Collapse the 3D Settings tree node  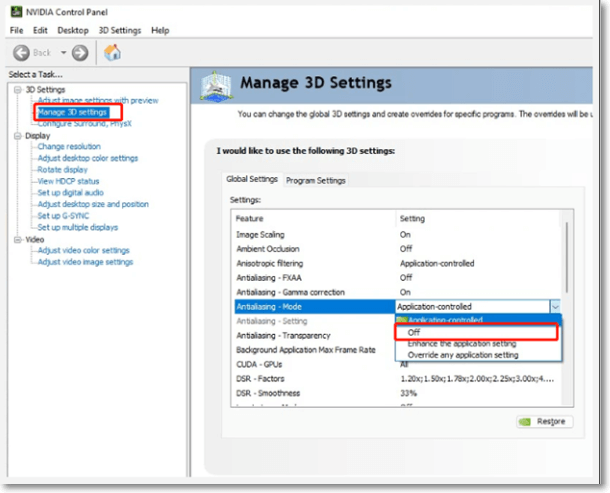pos(18,90)
